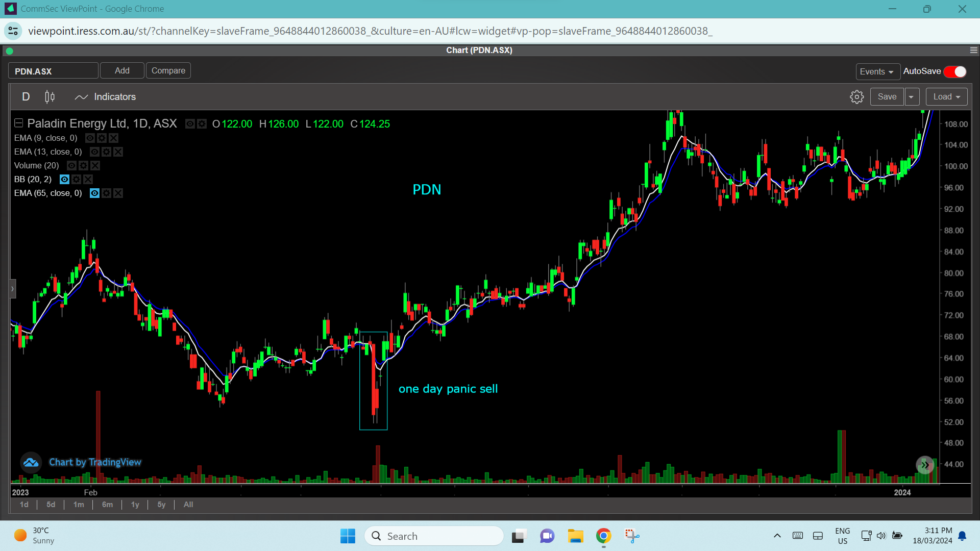Screen dimensions: 980x551
Task: Click the ENG US language indicator
Action: (843, 536)
